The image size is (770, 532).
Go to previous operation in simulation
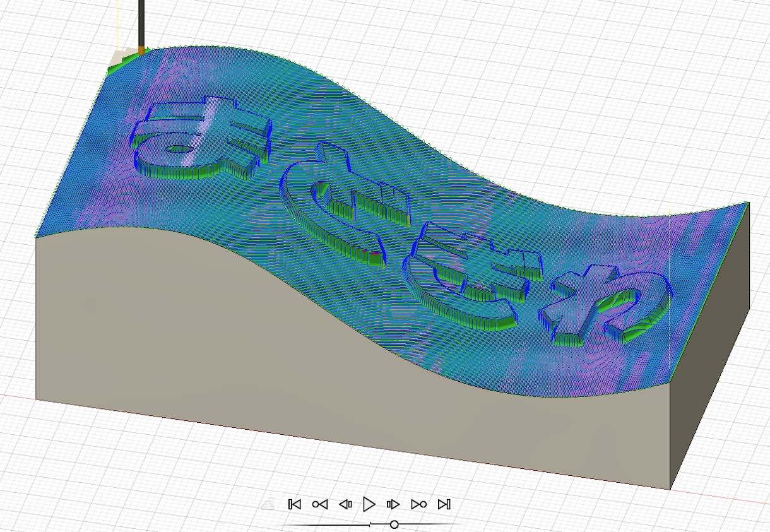[x=320, y=504]
